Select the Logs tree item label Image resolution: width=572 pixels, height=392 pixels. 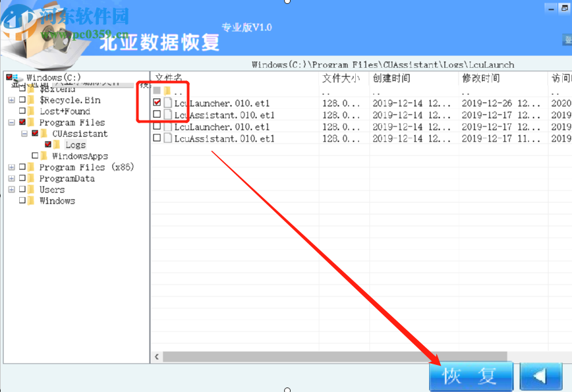[x=76, y=145]
